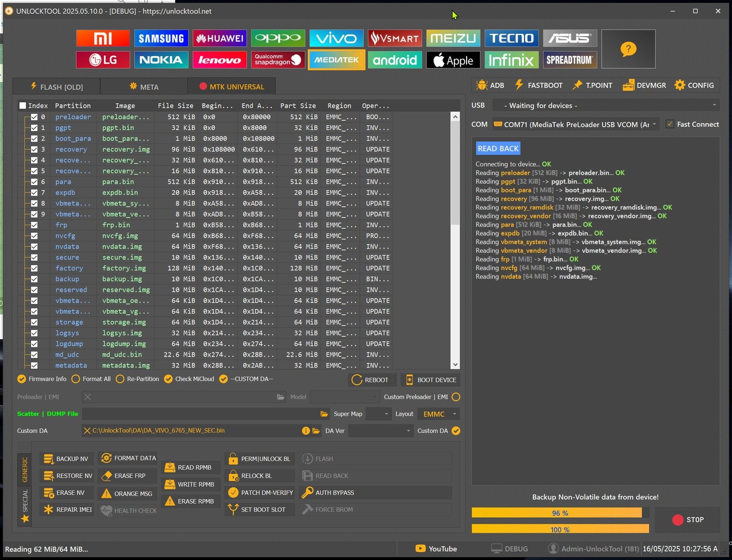Open the question mark help tile
Screen dimensions: 732x560
pos(628,49)
